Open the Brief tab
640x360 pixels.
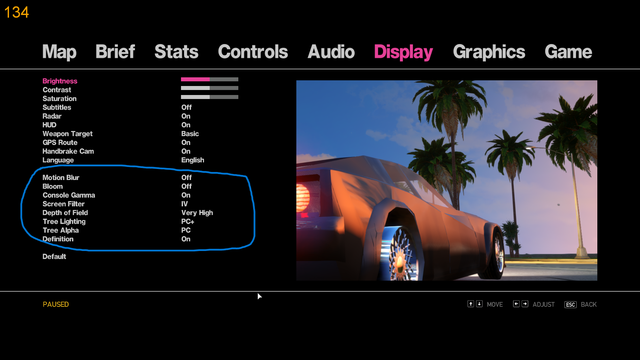point(115,52)
